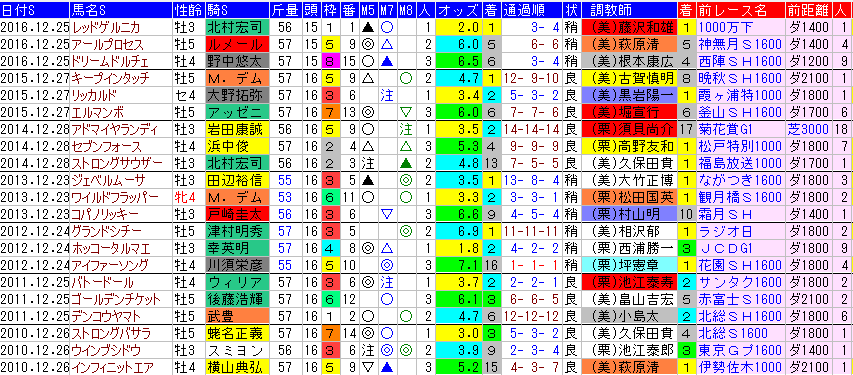Click jockey cell ルメール
This screenshot has height=375, width=853.
point(238,44)
